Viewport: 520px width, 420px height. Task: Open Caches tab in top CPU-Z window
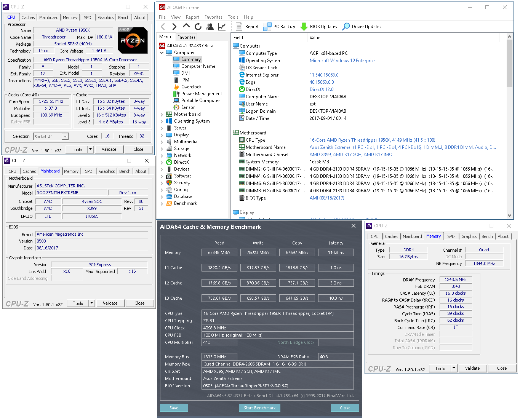point(28,18)
